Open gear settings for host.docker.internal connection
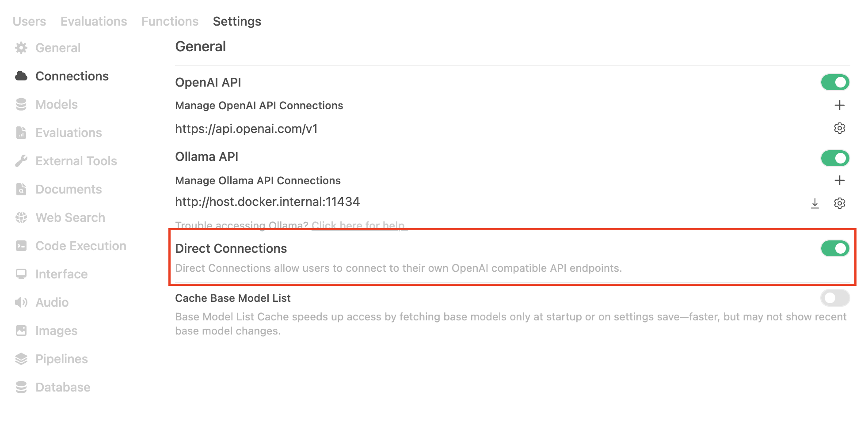868x426 pixels. click(x=839, y=203)
